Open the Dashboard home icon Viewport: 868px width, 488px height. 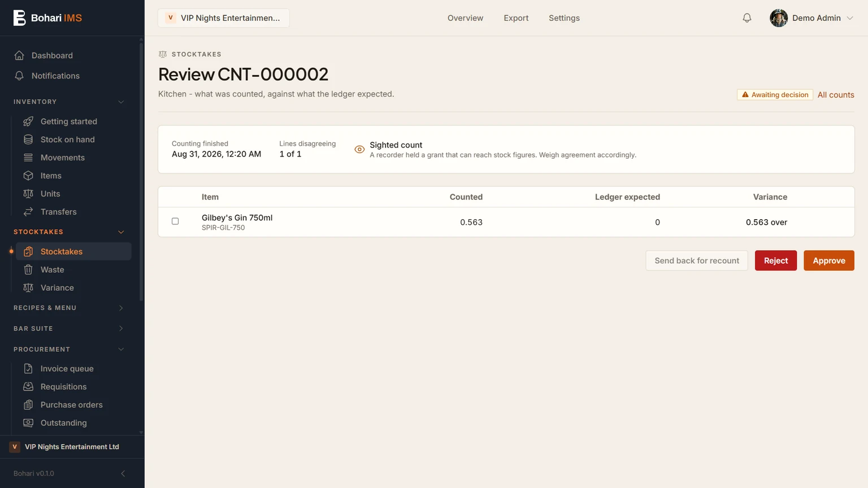19,55
